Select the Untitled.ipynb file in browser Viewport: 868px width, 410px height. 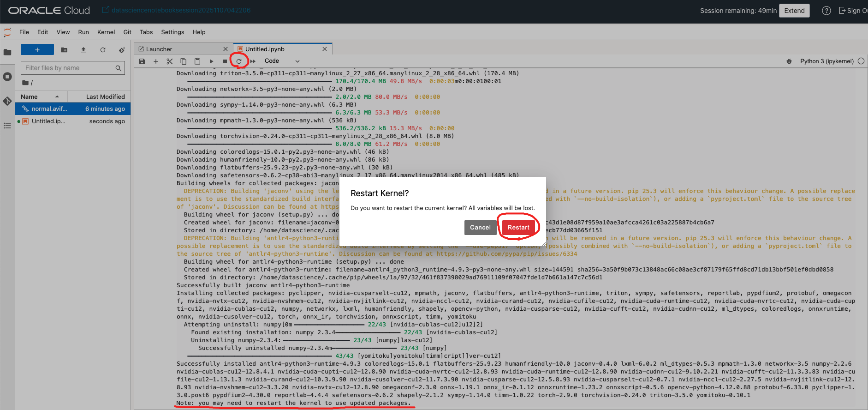pos(73,121)
